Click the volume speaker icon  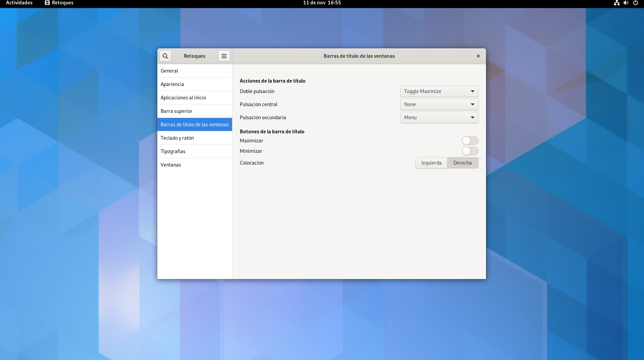[x=626, y=3]
